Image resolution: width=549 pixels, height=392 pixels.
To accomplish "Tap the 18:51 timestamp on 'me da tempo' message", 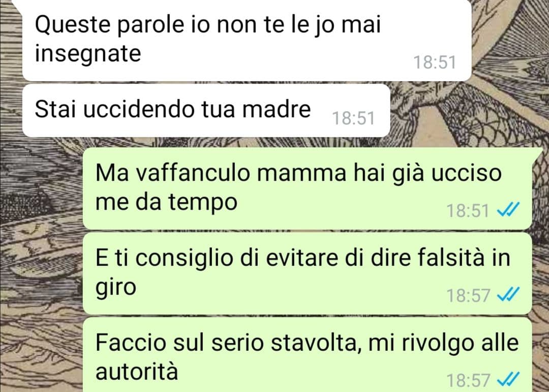I will [x=468, y=211].
